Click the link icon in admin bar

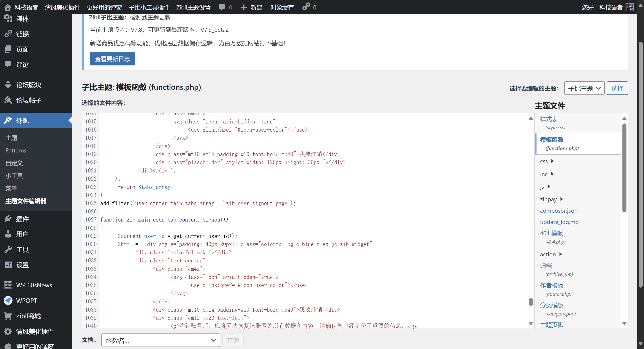click(x=306, y=7)
